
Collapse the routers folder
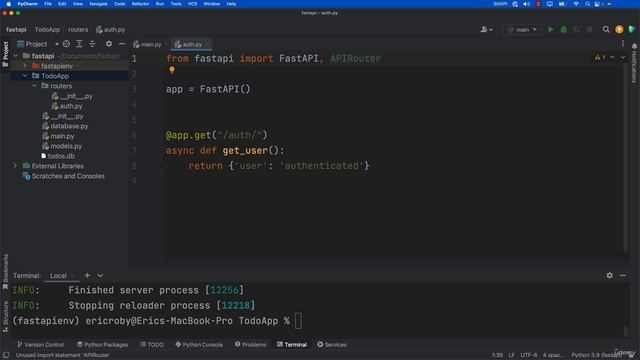(34, 86)
